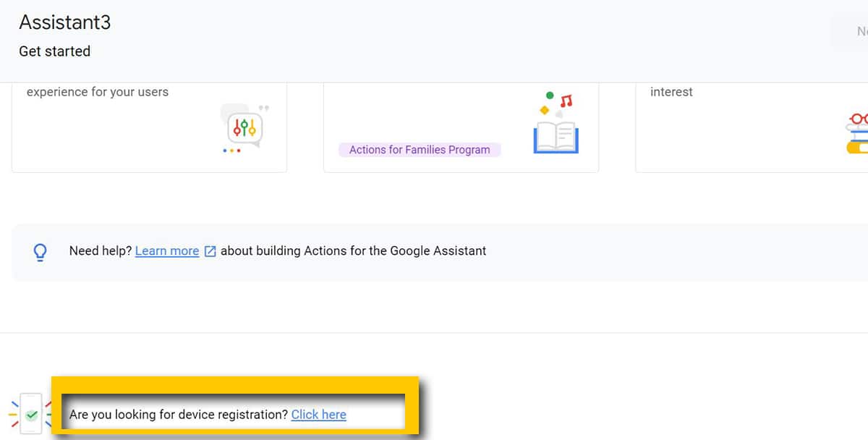Select the Actions for Families Program badge
The width and height of the screenshot is (868, 440).
(420, 150)
